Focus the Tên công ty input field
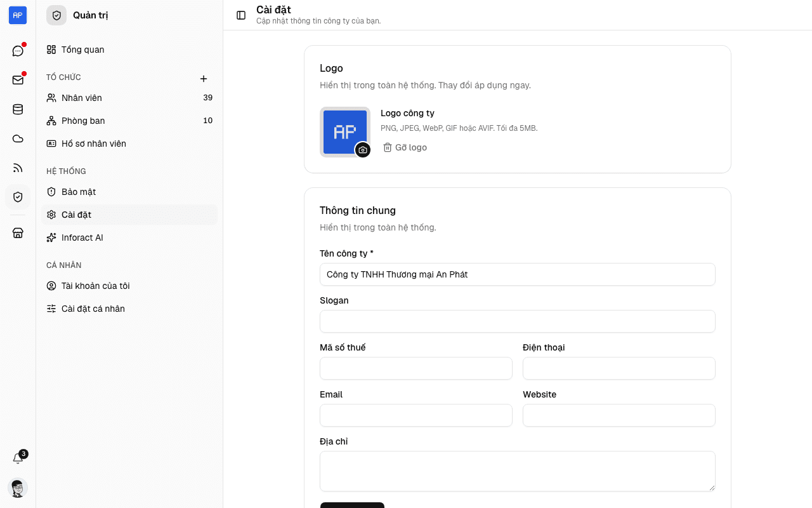The height and width of the screenshot is (508, 812). (518, 274)
